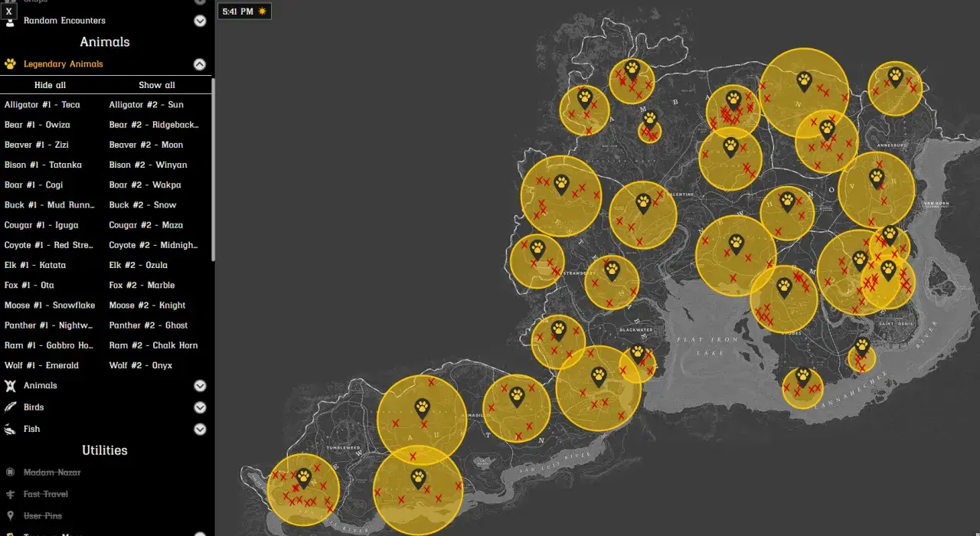Click the User Pins pin icon
This screenshot has height=536, width=980.
click(x=10, y=516)
